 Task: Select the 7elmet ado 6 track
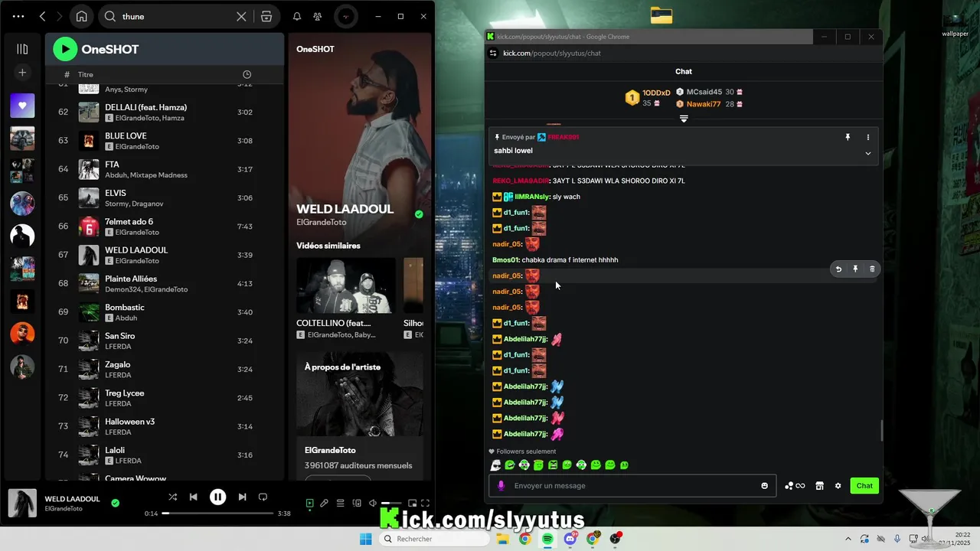tap(164, 227)
